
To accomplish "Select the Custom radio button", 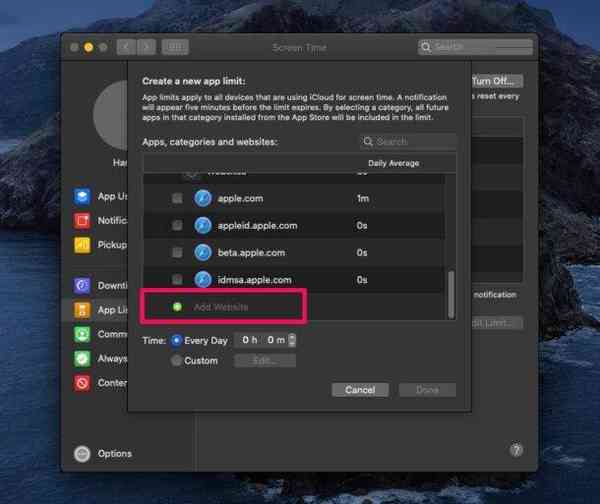I will pos(176,360).
